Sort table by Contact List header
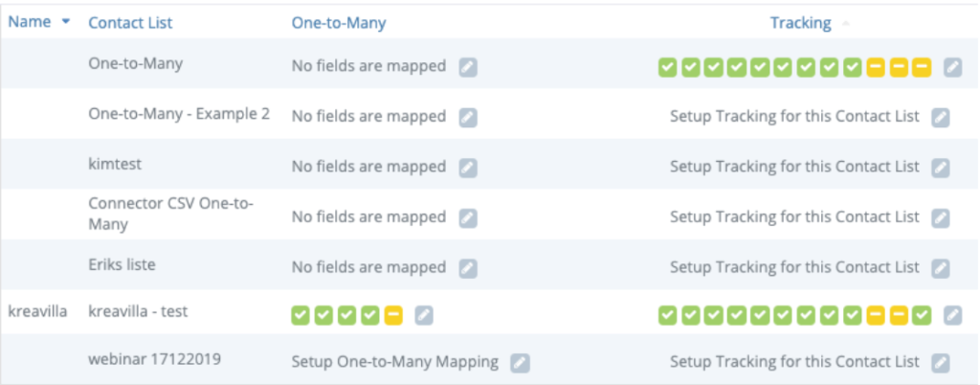 tap(130, 23)
